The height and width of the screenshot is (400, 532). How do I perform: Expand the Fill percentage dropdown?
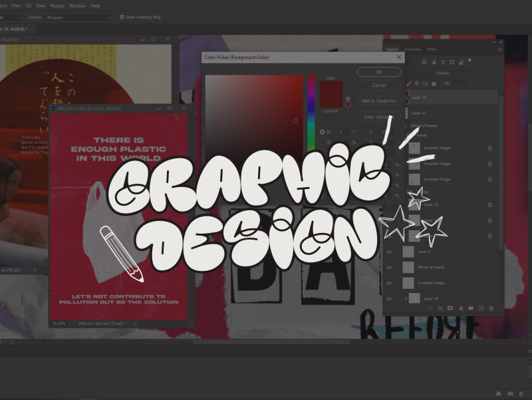tap(469, 84)
